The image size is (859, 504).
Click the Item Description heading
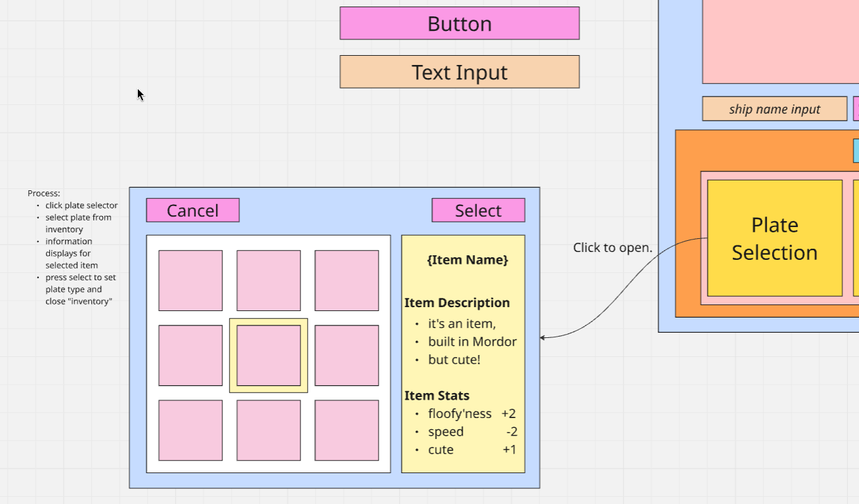(457, 303)
